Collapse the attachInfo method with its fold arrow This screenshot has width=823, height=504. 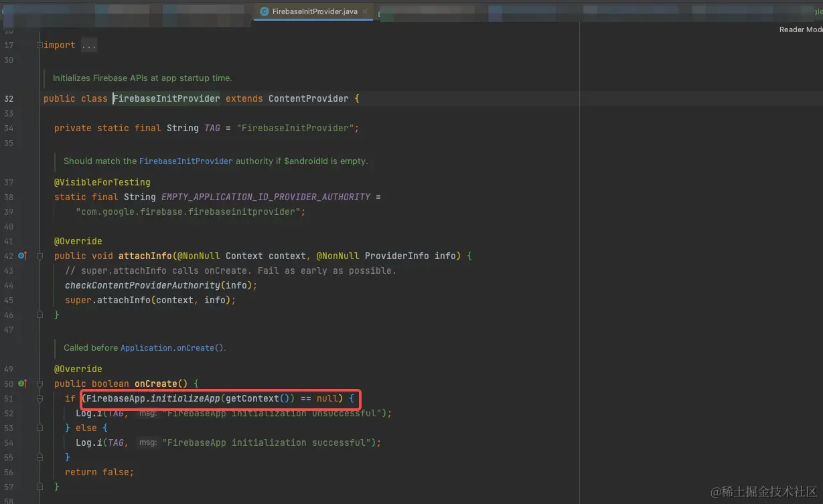tap(40, 256)
